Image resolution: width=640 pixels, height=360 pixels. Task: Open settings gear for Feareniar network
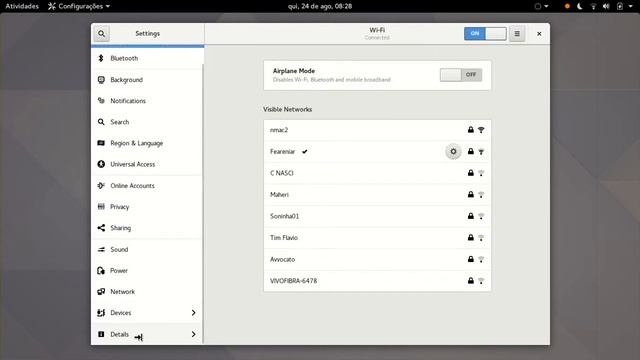(x=453, y=152)
